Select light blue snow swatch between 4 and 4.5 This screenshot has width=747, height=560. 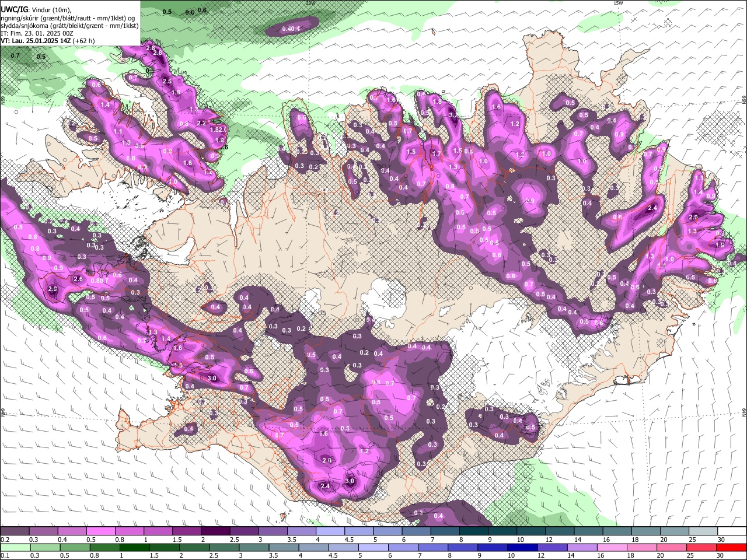329,531
